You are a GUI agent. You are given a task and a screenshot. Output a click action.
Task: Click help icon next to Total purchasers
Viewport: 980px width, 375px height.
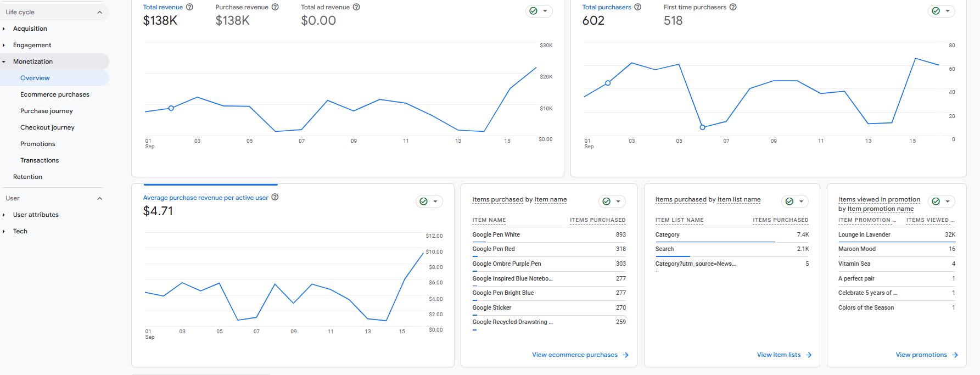[x=638, y=7]
